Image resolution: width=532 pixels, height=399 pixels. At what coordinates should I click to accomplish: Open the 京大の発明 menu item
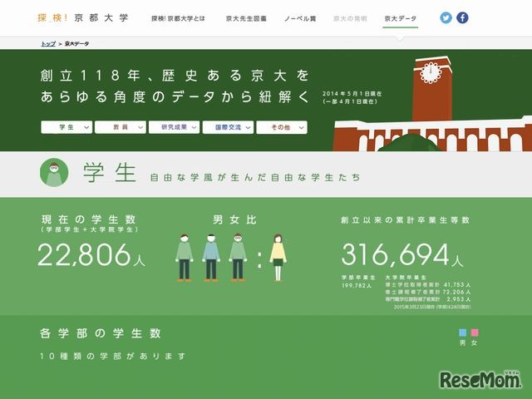point(350,18)
